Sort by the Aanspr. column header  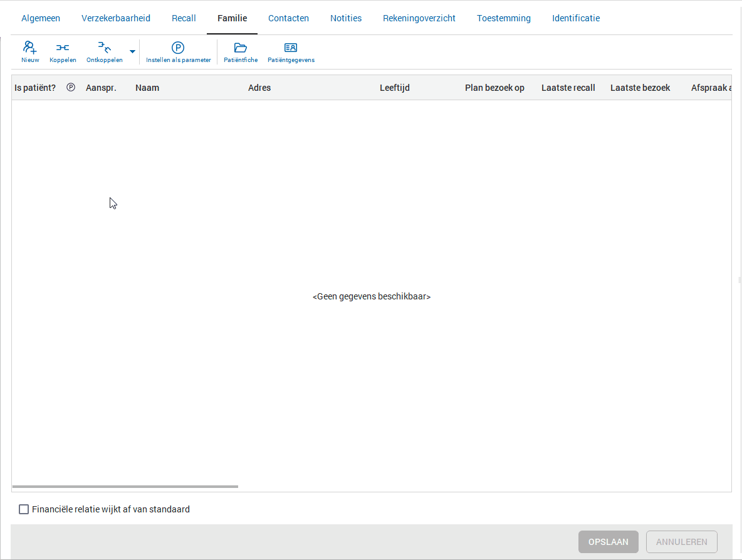[101, 88]
